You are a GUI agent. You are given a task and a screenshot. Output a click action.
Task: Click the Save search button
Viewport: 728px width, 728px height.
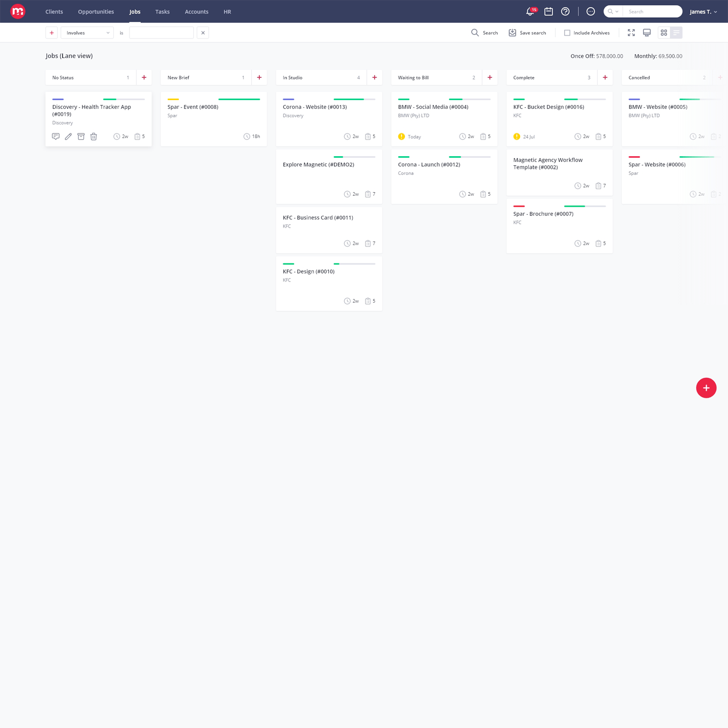pos(527,33)
